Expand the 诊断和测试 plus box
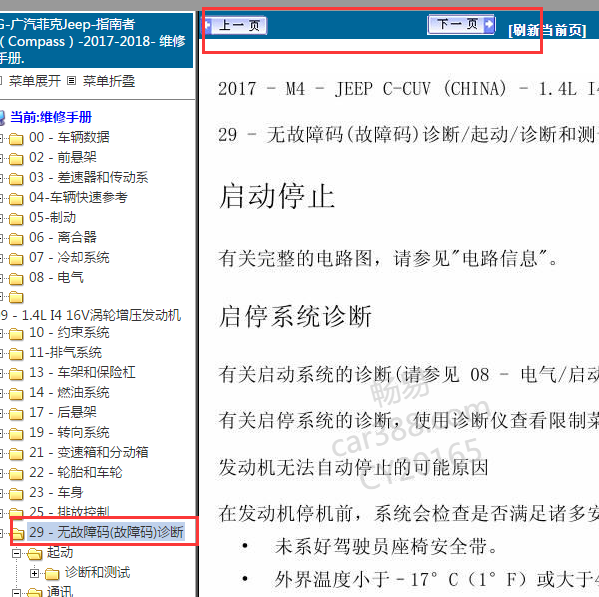Viewport: 599px width, 597px height. (34, 573)
